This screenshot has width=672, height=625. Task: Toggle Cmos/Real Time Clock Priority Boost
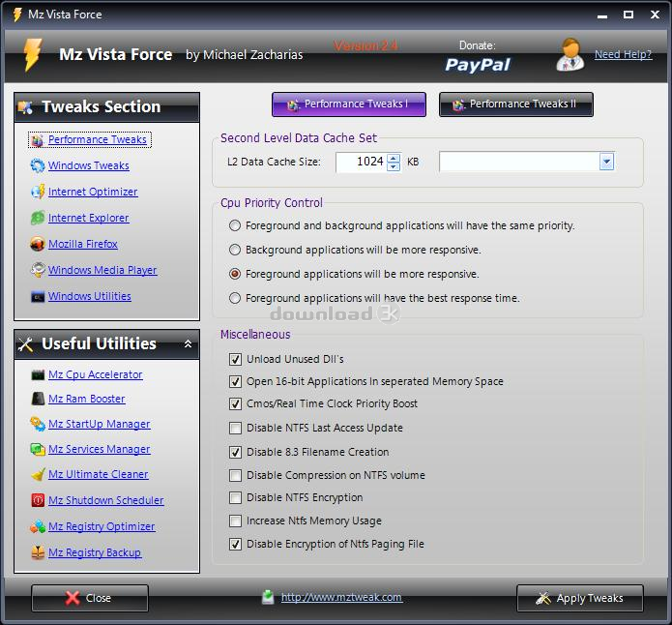click(235, 403)
